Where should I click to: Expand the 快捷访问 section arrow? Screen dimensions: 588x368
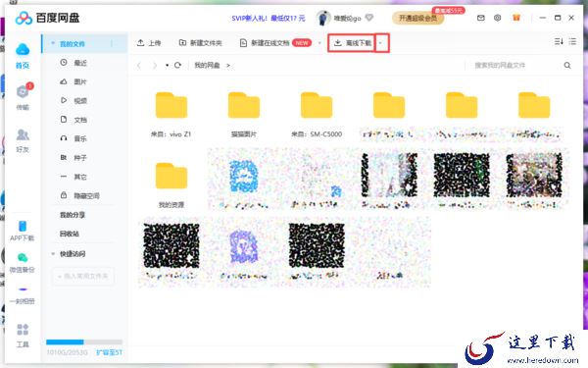53,254
